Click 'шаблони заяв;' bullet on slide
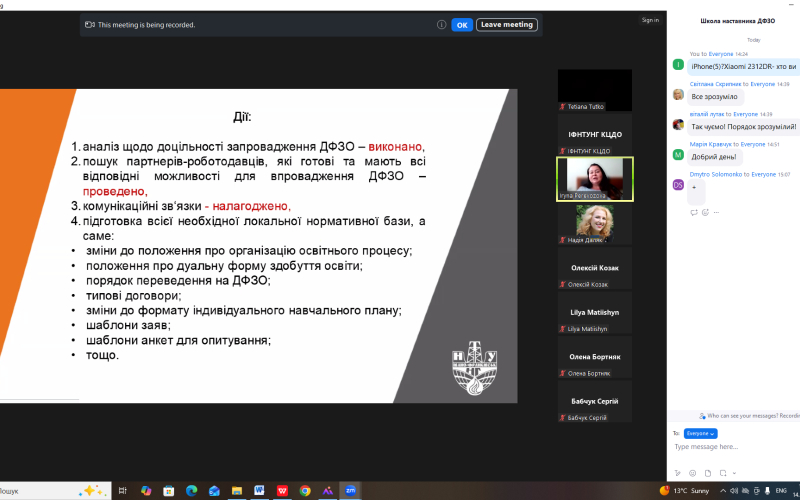The image size is (800, 500). (x=128, y=325)
